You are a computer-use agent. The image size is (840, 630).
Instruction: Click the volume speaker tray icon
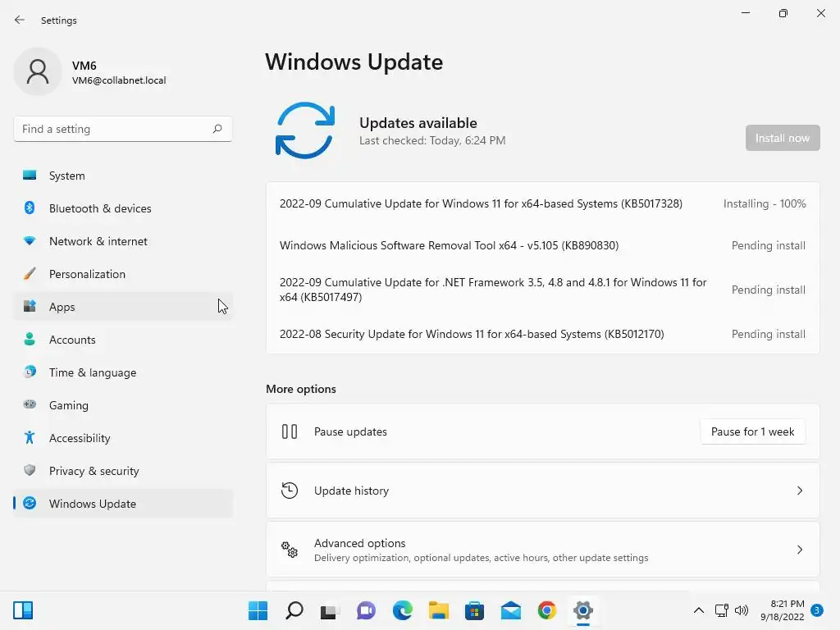[x=742, y=610]
